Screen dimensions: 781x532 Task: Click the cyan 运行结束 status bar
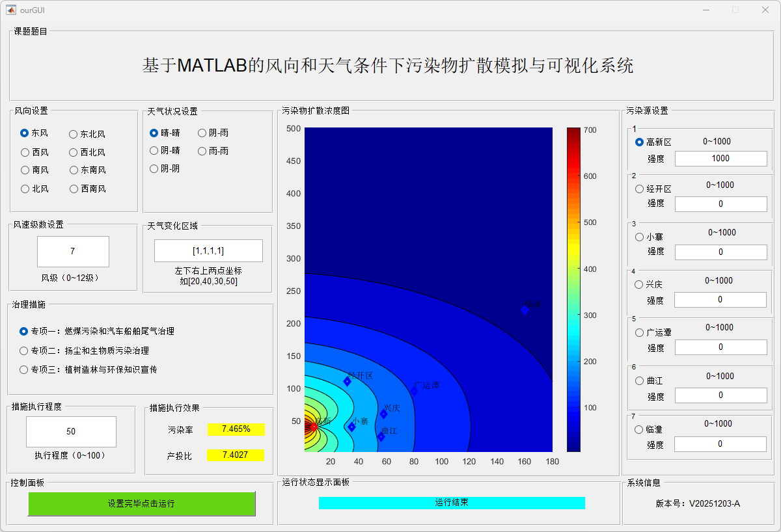pyautogui.click(x=452, y=503)
